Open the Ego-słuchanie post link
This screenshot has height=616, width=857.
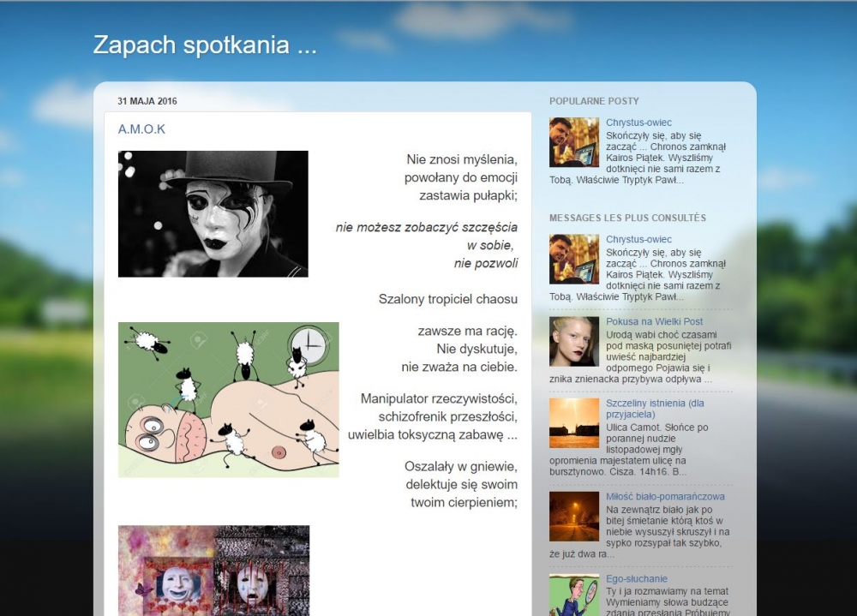(636, 579)
